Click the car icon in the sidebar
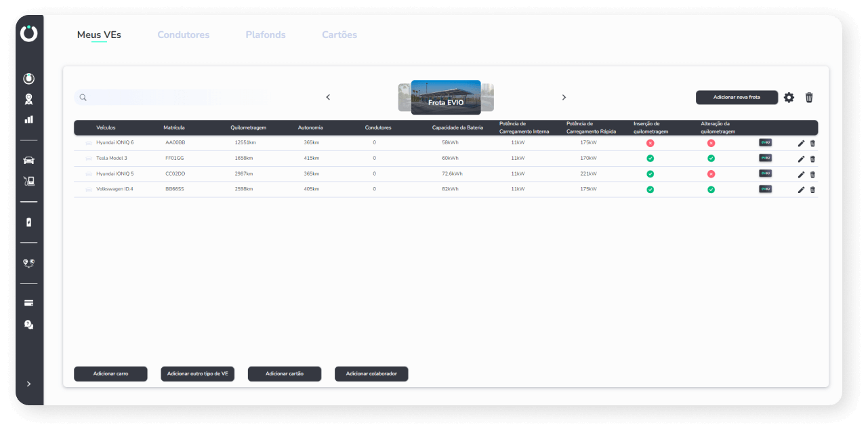868x431 pixels. pyautogui.click(x=28, y=161)
